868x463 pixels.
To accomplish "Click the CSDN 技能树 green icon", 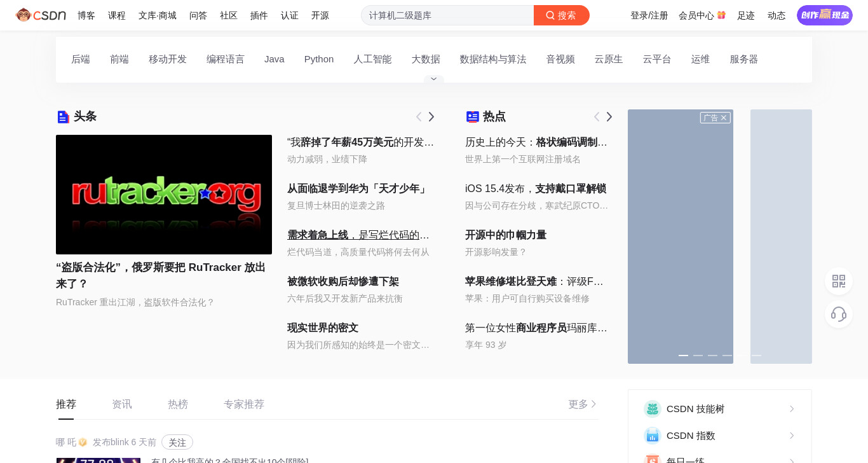I will [653, 409].
